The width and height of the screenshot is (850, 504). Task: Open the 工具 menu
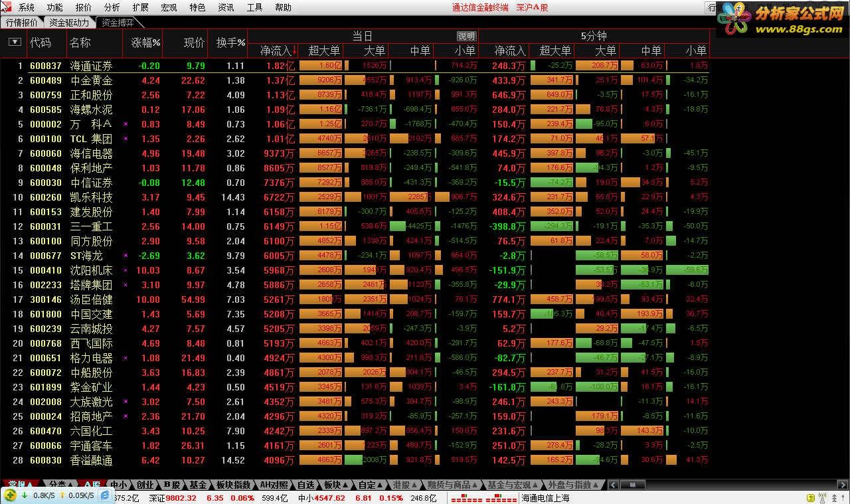254,7
